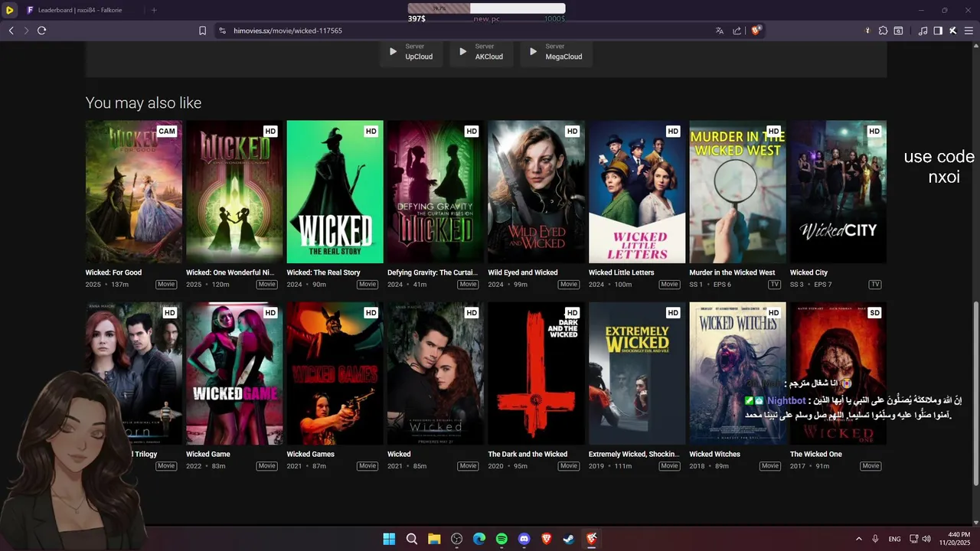This screenshot has height=551, width=980.
Task: Click Wicked: The Real Story title link
Action: pos(323,272)
